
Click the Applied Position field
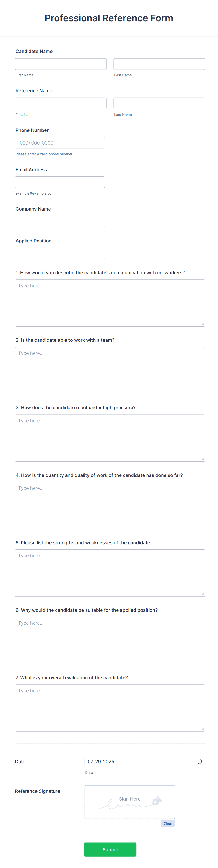coord(60,253)
